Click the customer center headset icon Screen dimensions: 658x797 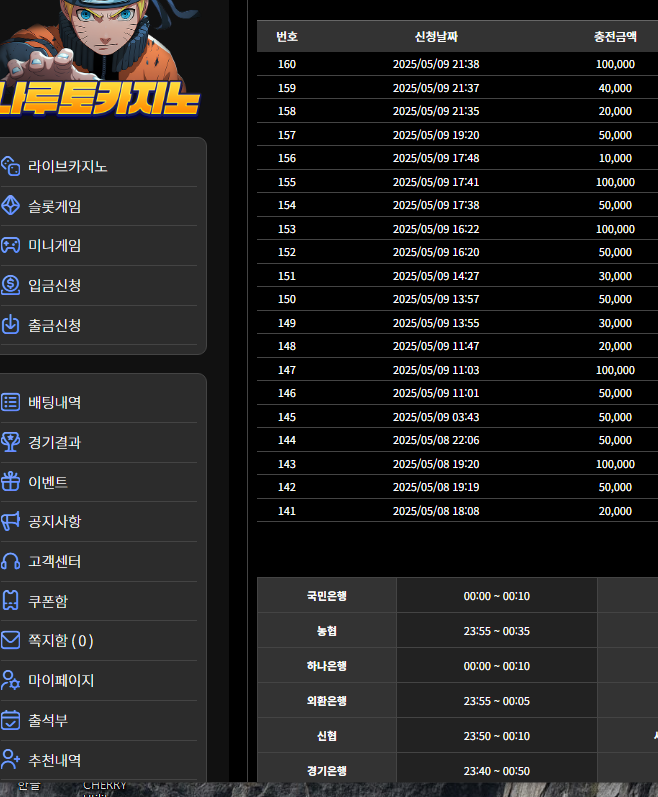click(x=11, y=561)
